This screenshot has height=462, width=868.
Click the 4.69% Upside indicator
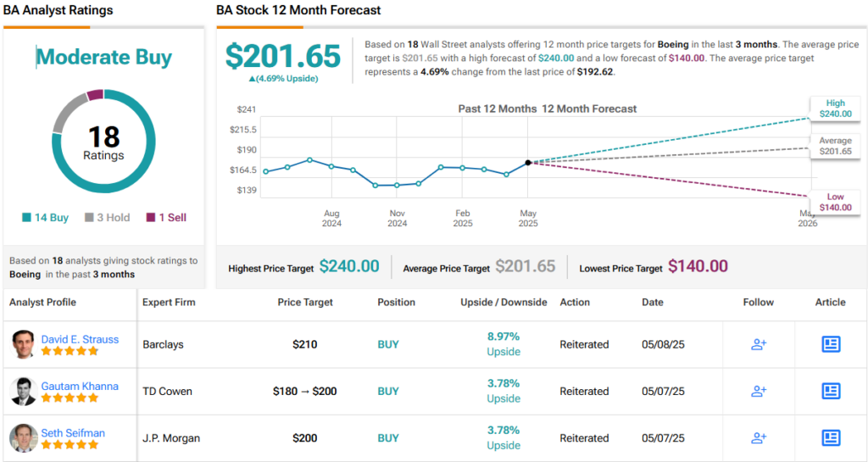pyautogui.click(x=283, y=79)
